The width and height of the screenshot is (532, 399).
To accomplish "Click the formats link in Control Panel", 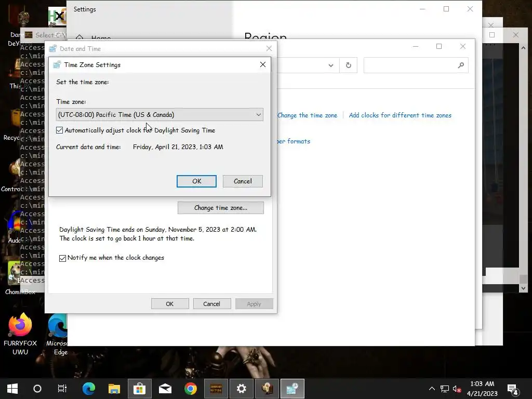I will (294, 141).
